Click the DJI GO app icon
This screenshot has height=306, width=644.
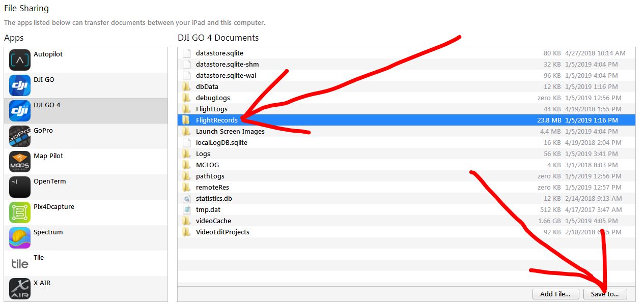[20, 85]
